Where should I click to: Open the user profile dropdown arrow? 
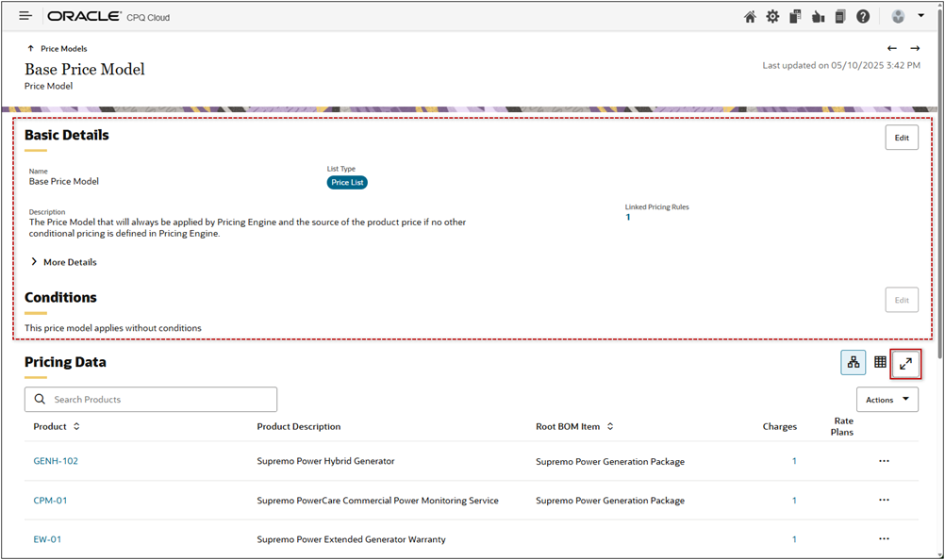(x=920, y=16)
